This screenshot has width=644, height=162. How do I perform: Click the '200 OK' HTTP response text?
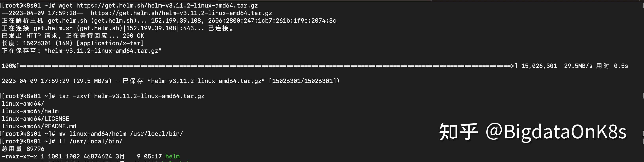pos(133,36)
